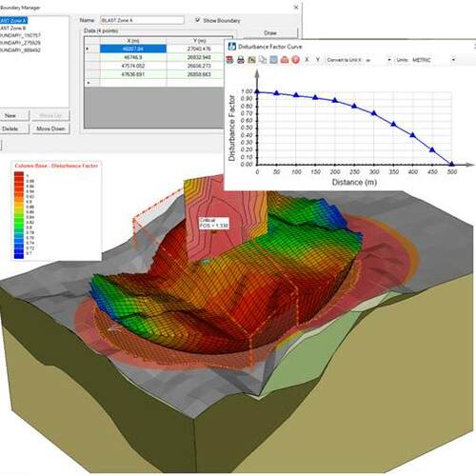Click the empty new row in data table
Screen dimensions: 476x476
coord(154,83)
